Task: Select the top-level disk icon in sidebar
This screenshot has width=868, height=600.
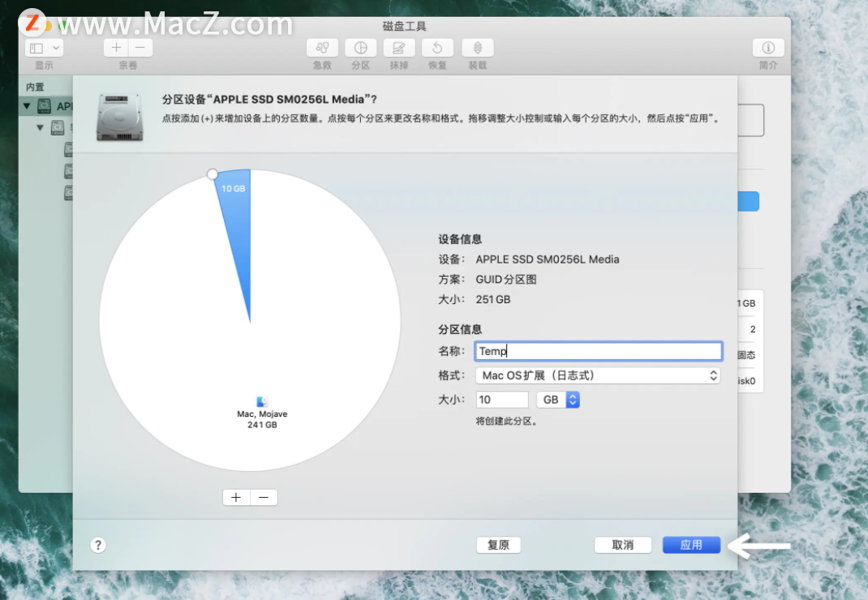Action: (x=45, y=105)
